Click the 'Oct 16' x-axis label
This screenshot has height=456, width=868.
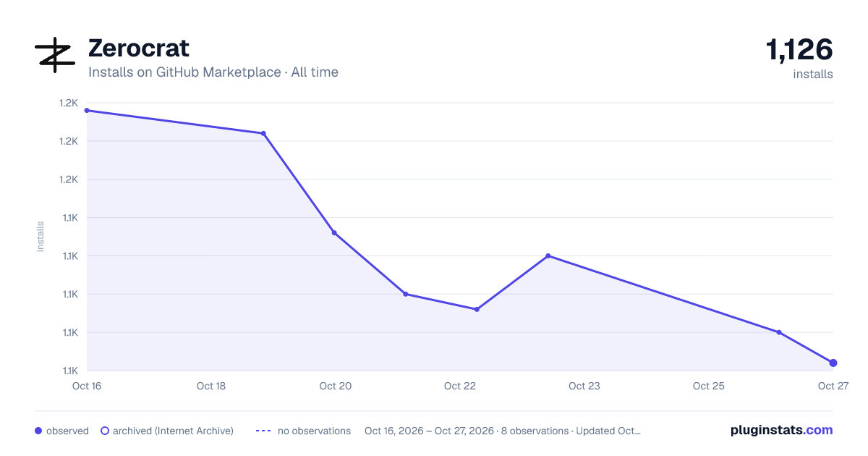click(x=87, y=386)
